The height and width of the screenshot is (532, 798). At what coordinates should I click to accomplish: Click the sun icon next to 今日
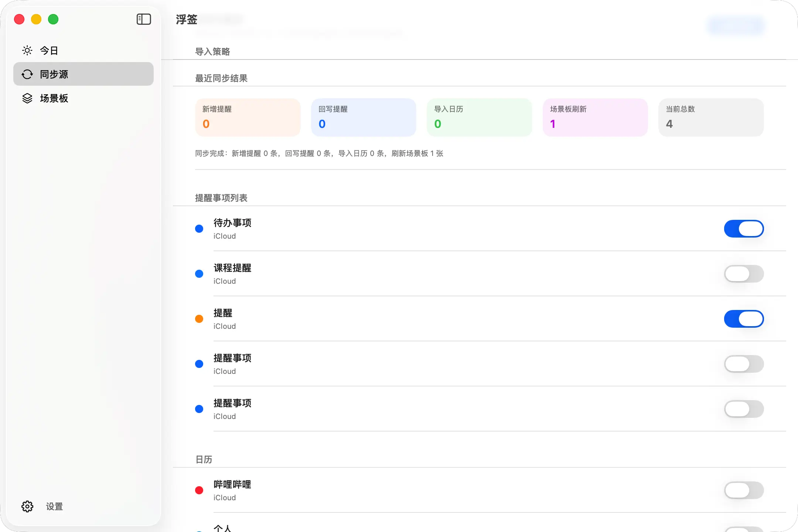pos(27,50)
